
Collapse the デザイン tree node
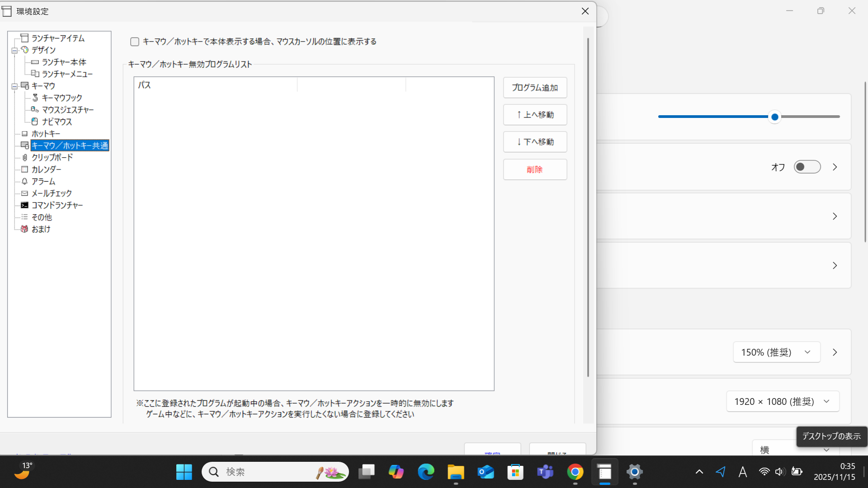click(14, 51)
